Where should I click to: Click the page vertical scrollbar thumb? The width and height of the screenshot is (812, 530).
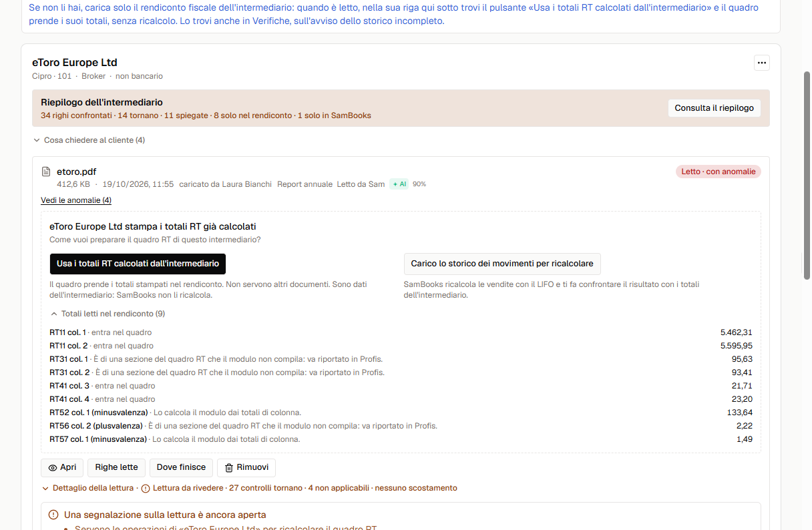pos(807,175)
